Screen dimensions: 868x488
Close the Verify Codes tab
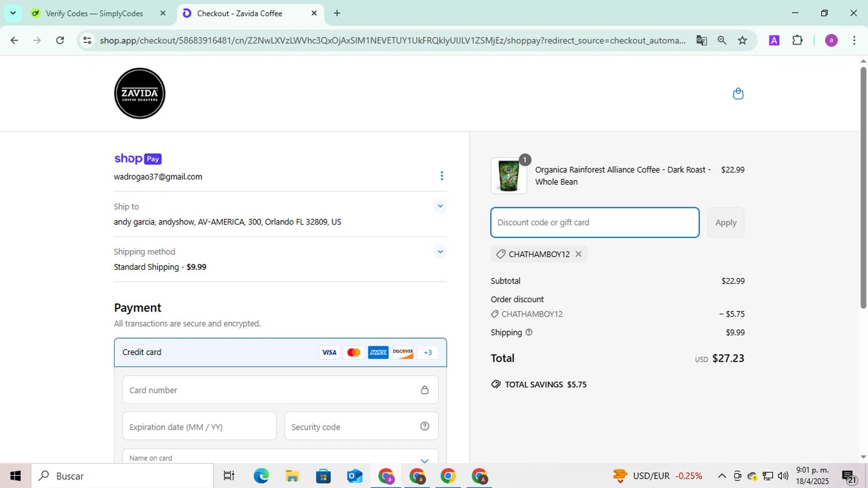click(x=163, y=13)
